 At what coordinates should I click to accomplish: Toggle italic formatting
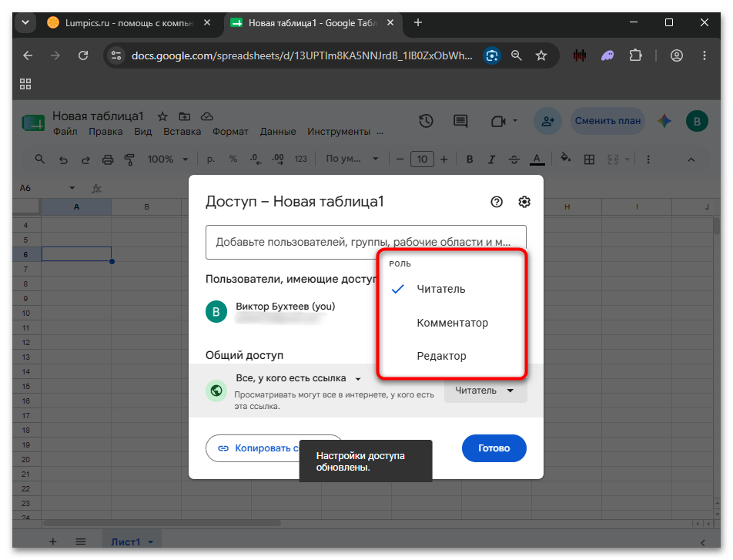[x=492, y=159]
